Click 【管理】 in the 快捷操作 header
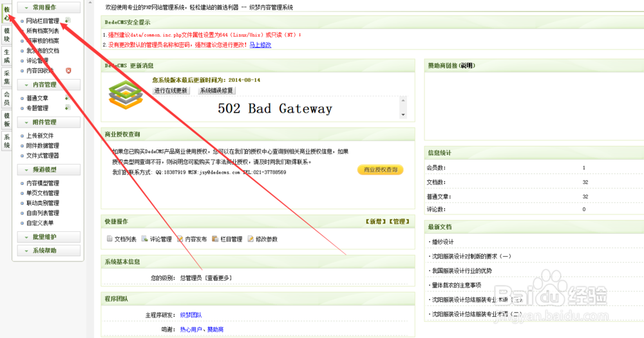Screen dimensions: 644x338 [x=399, y=221]
